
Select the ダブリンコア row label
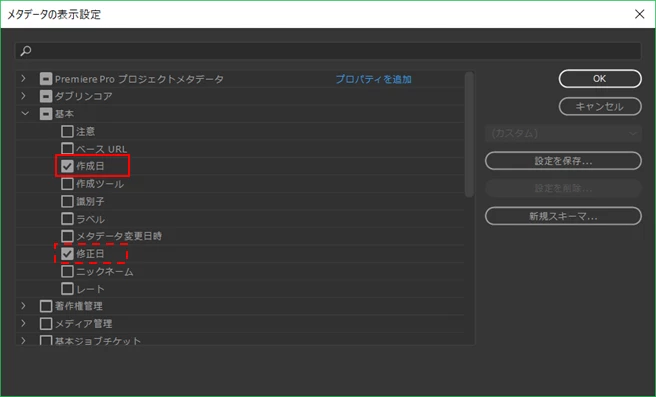[84, 97]
